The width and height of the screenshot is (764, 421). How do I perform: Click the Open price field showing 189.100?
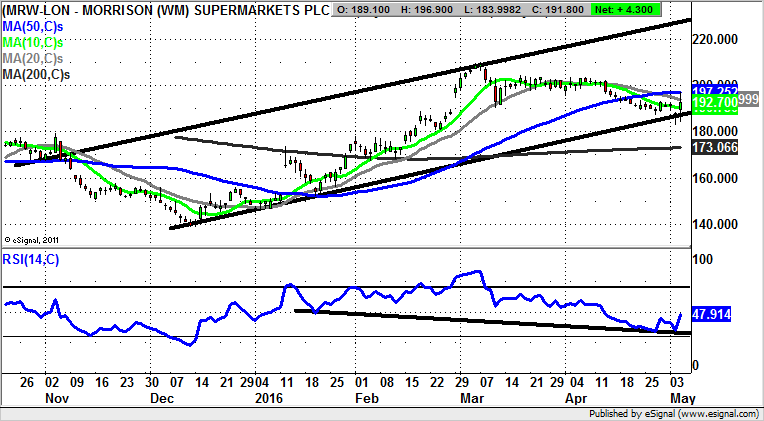point(366,10)
